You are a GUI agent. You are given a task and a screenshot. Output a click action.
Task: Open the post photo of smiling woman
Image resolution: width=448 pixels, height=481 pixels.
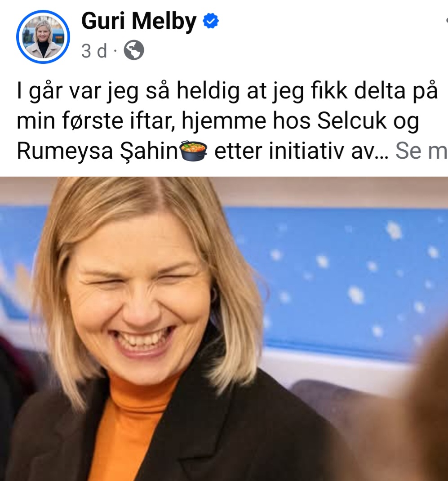coord(224,329)
